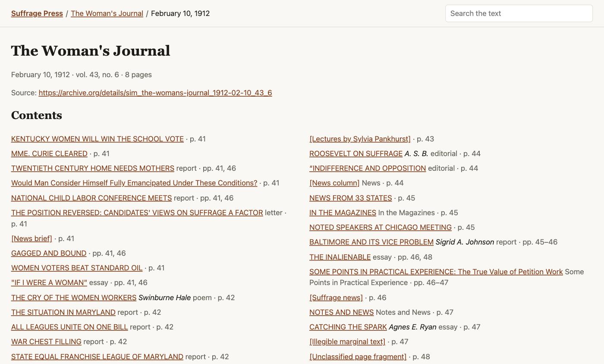Click the author name 'Sigrid A. Johnson'
This screenshot has width=604, height=364.
pyautogui.click(x=465, y=242)
